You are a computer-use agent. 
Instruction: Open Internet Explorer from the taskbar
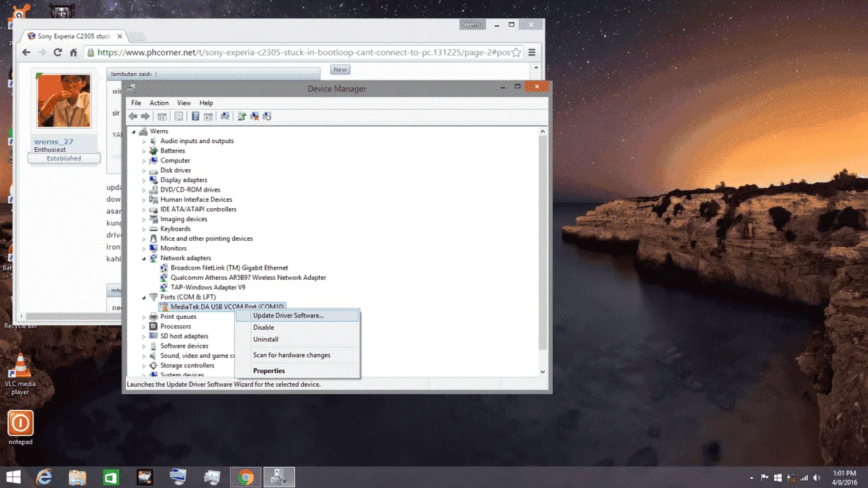point(45,477)
